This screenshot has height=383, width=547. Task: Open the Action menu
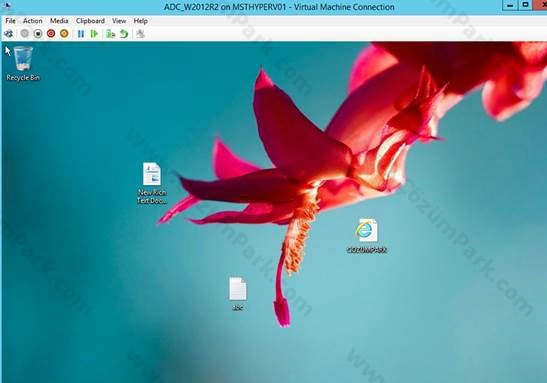(32, 21)
